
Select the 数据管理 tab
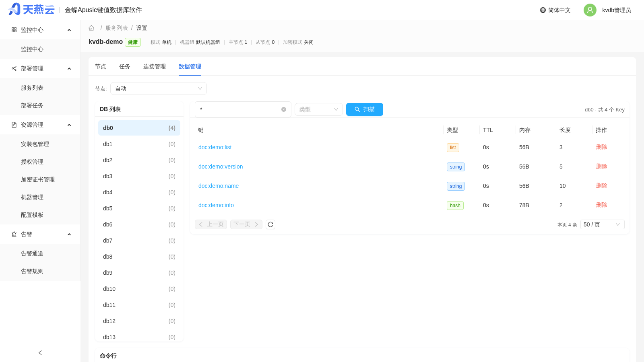click(190, 66)
